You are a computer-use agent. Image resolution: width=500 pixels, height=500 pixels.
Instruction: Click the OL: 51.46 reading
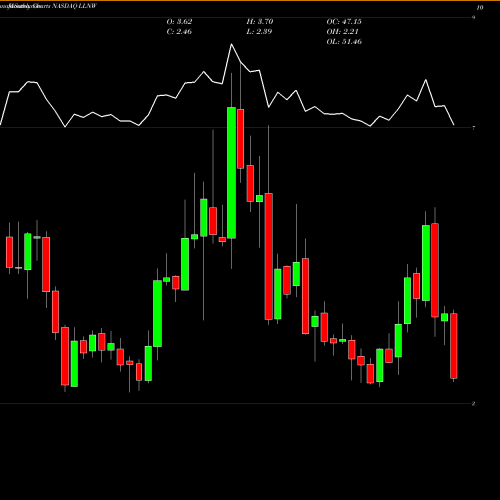(x=344, y=42)
